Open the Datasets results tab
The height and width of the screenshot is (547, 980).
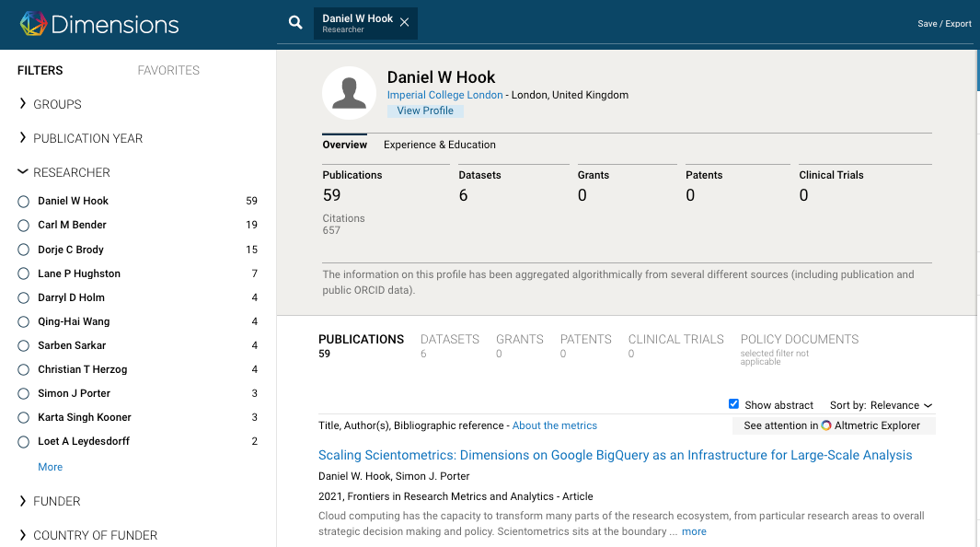tap(449, 340)
